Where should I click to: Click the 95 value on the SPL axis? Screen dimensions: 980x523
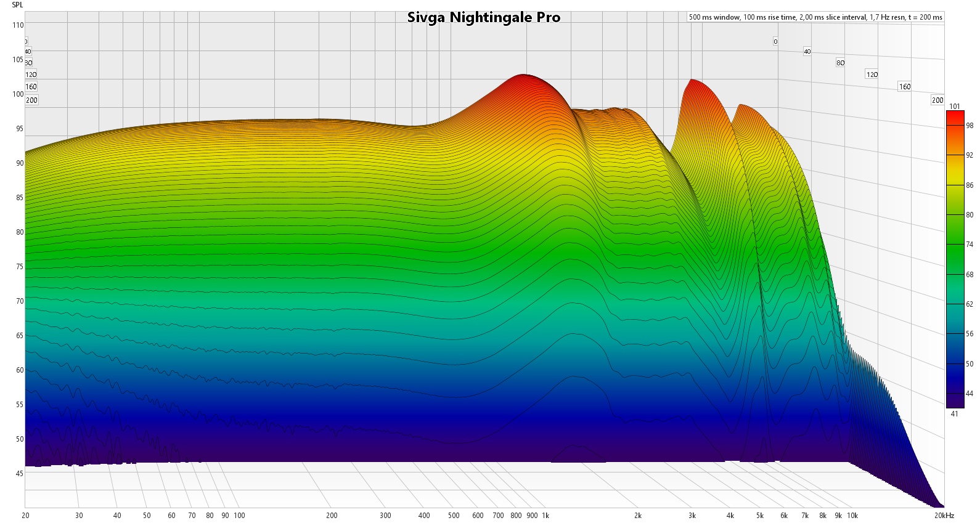tap(19, 129)
